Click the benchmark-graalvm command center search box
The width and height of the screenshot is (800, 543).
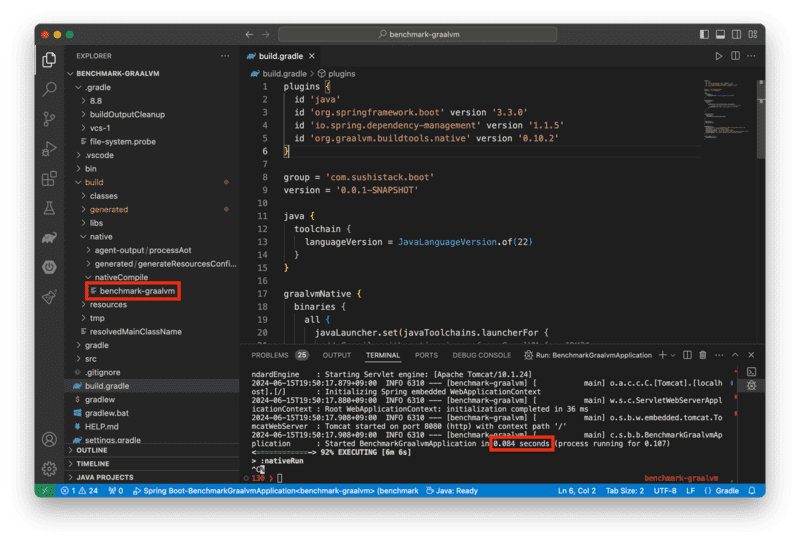[x=418, y=34]
